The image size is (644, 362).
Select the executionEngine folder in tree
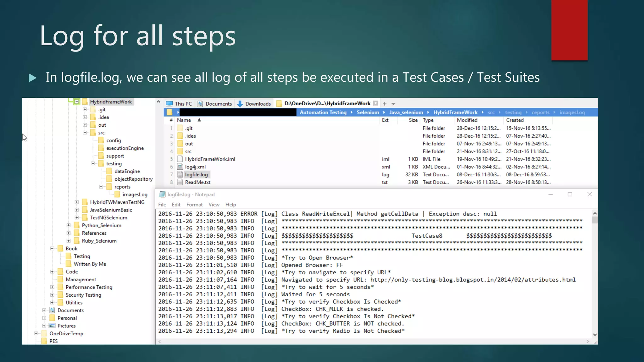[125, 148]
